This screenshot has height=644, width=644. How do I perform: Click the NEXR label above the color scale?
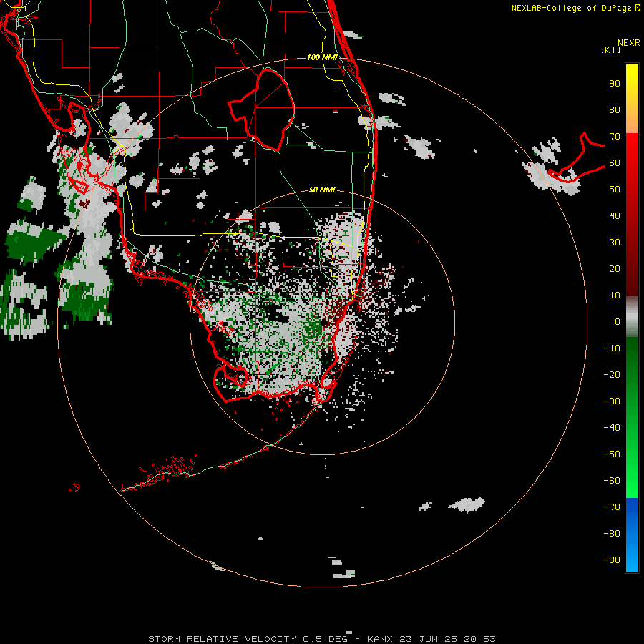(x=628, y=43)
